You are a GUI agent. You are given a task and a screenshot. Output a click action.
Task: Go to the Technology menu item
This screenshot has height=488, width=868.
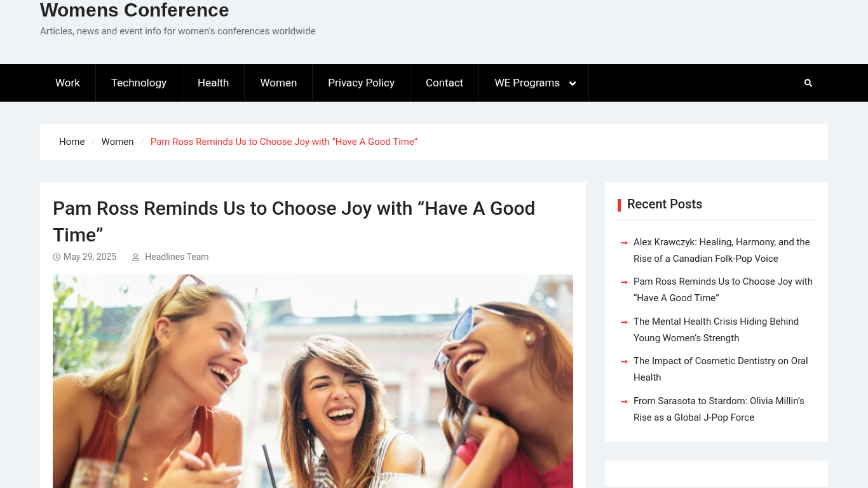tap(139, 83)
